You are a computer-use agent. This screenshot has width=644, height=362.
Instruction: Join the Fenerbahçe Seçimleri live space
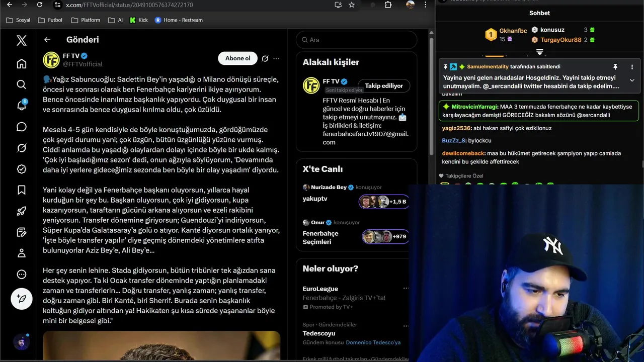[x=320, y=238]
